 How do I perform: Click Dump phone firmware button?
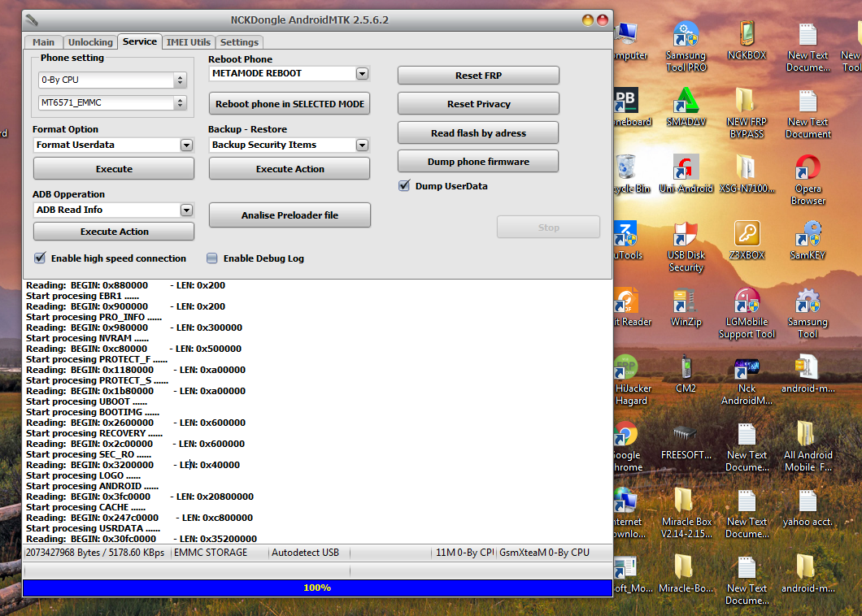click(x=478, y=162)
